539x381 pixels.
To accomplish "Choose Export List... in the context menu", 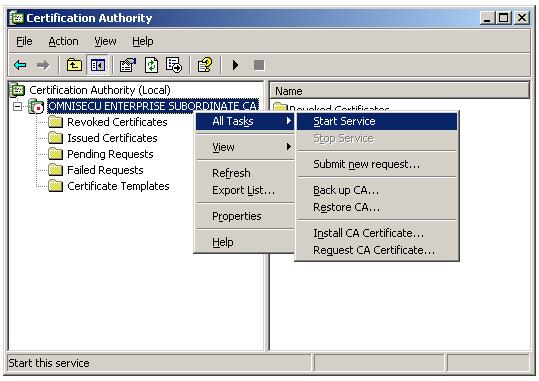I will (x=245, y=190).
